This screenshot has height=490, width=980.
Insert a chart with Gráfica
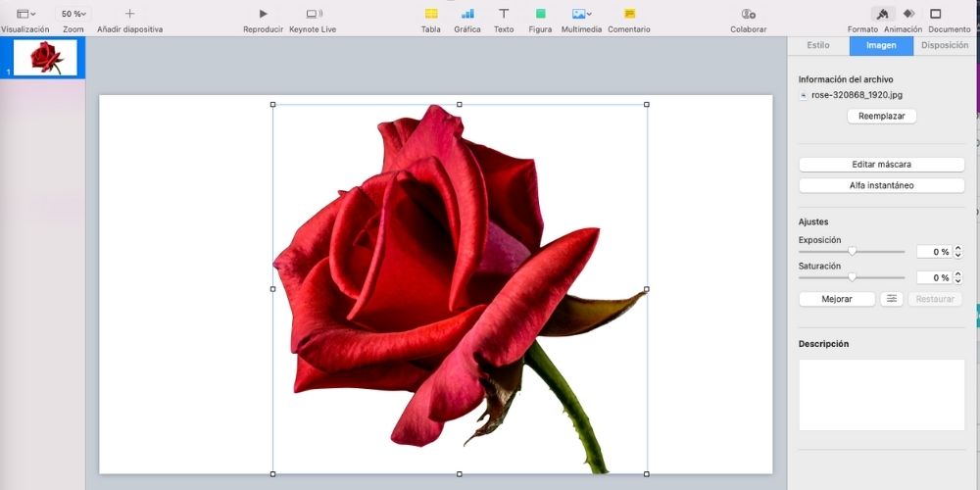click(467, 14)
